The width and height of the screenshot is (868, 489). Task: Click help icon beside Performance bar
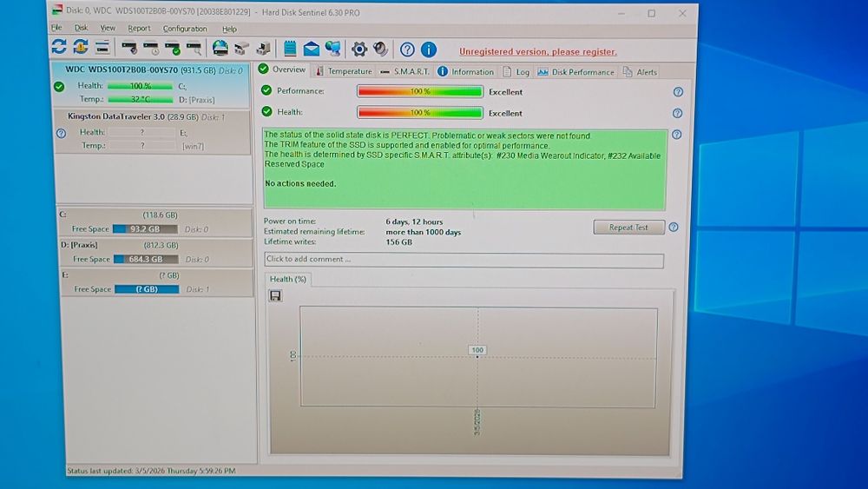pyautogui.click(x=678, y=92)
